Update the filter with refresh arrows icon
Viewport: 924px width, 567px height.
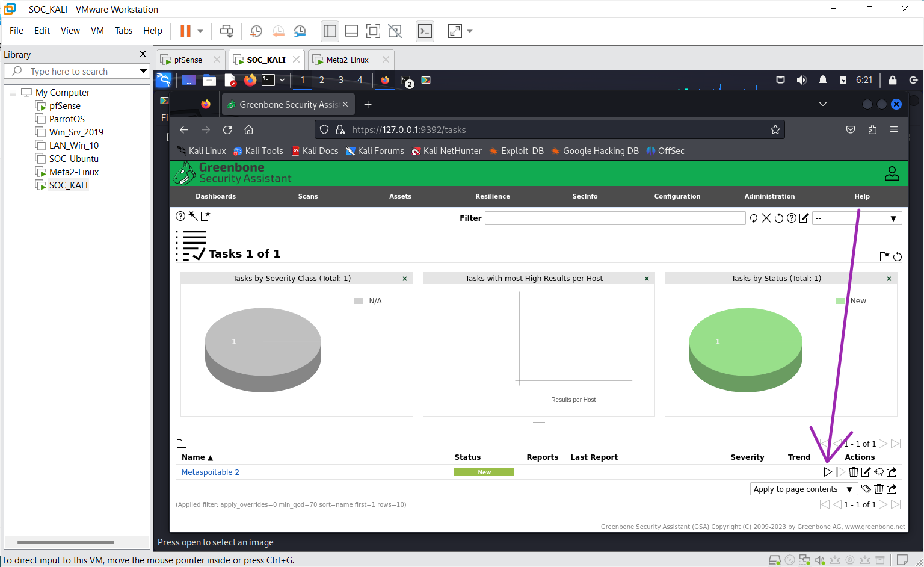[754, 218]
